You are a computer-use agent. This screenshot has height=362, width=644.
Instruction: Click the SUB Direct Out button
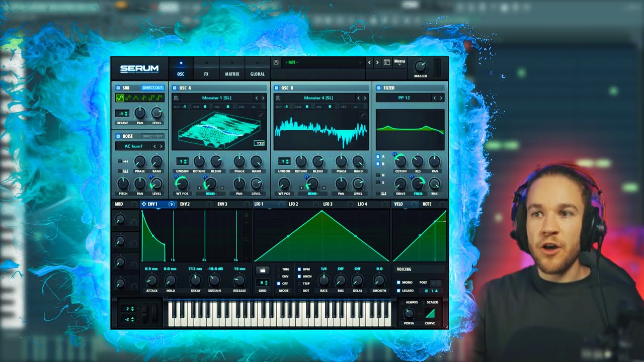click(152, 87)
